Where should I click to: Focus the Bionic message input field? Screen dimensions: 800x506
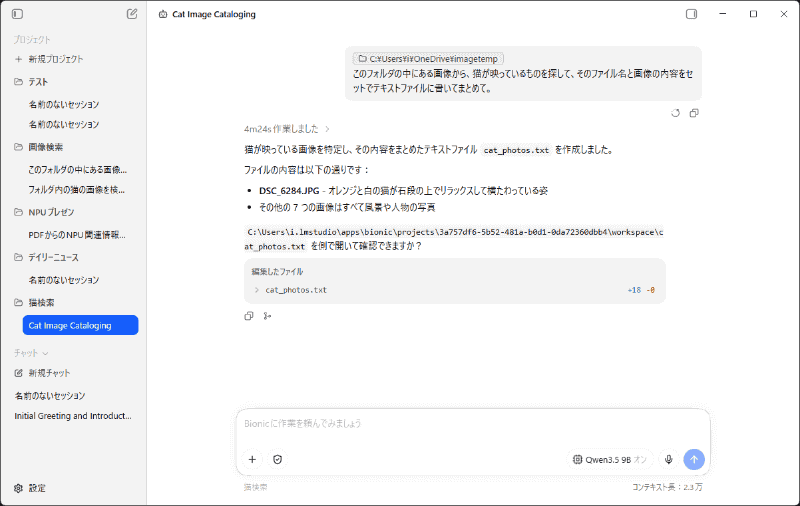pyautogui.click(x=472, y=424)
